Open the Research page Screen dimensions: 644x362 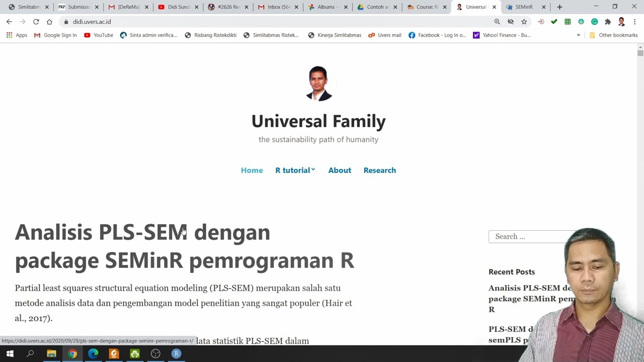379,170
